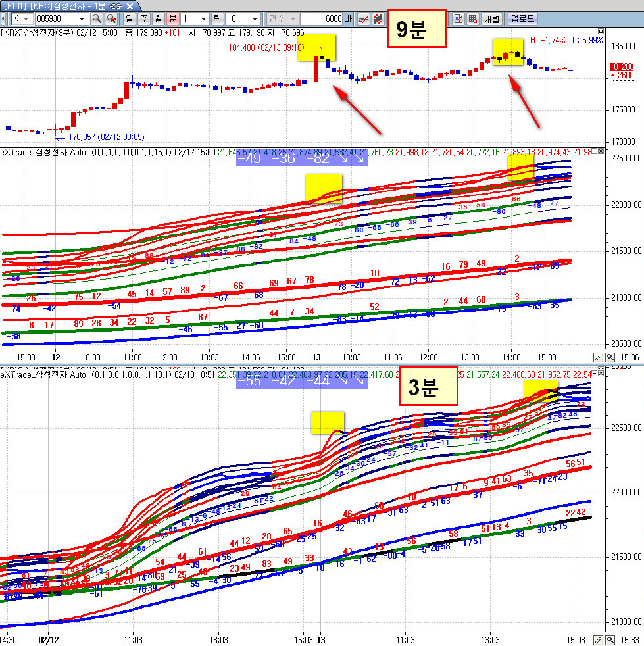The width and height of the screenshot is (644, 646).
Task: Minimize the upper eXTrade indicator pane
Action: (x=595, y=151)
